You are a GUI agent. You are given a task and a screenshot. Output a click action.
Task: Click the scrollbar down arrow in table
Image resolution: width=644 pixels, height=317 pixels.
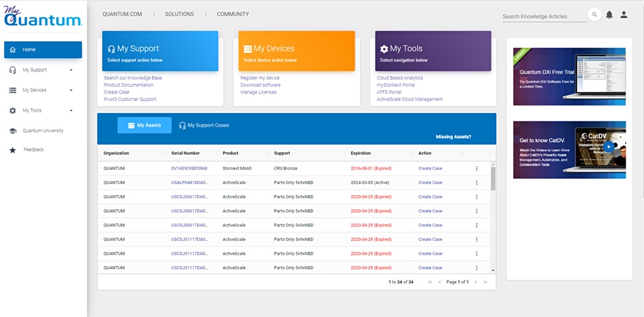[493, 270]
